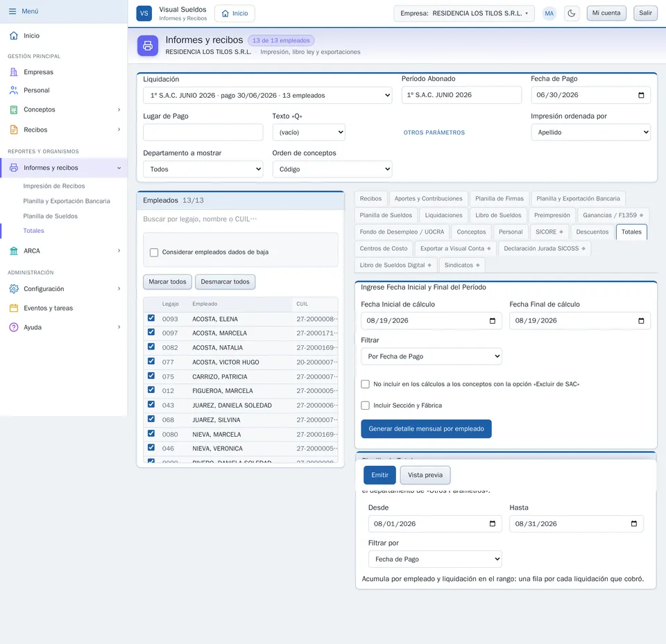
Task: Click the Configuración gear icon
Action: 14,289
